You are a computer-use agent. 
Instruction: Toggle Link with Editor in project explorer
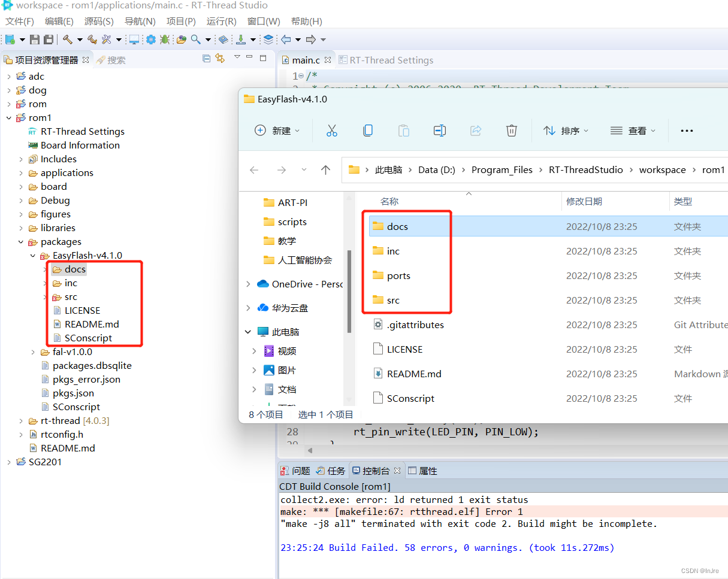tap(220, 59)
